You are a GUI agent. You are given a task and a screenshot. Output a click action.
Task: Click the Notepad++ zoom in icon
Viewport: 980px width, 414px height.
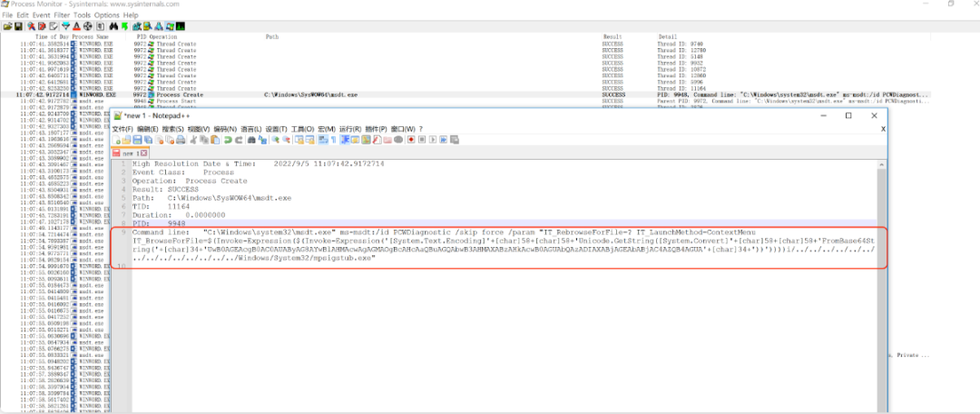click(276, 140)
